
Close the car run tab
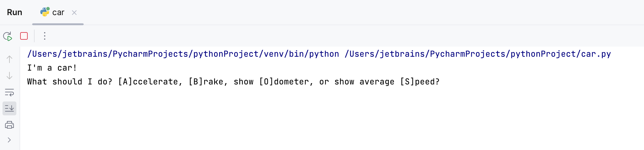point(74,13)
